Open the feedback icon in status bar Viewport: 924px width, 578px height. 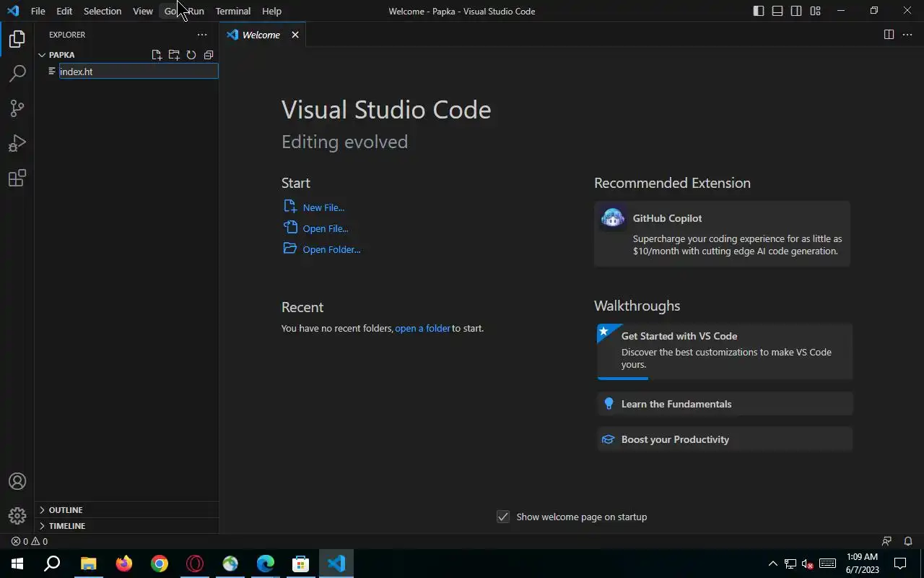(887, 541)
